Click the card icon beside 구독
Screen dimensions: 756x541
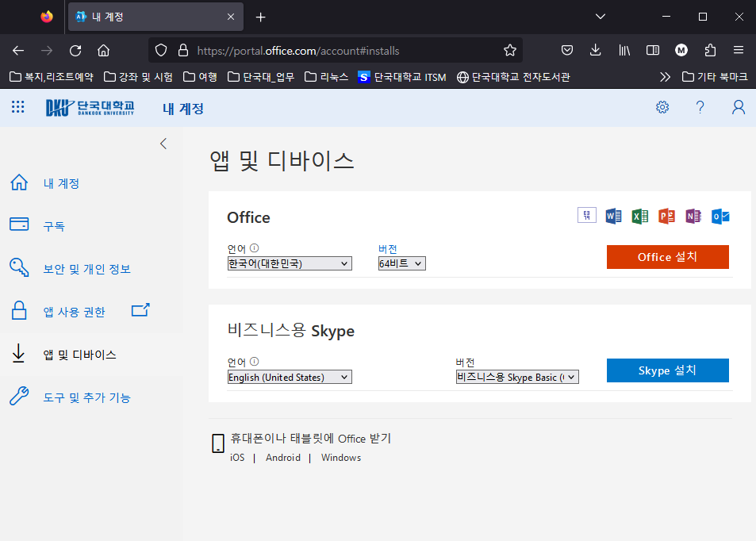coord(19,224)
